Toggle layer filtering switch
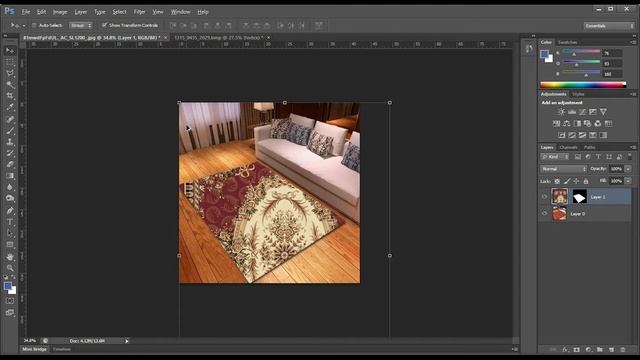 pos(629,157)
